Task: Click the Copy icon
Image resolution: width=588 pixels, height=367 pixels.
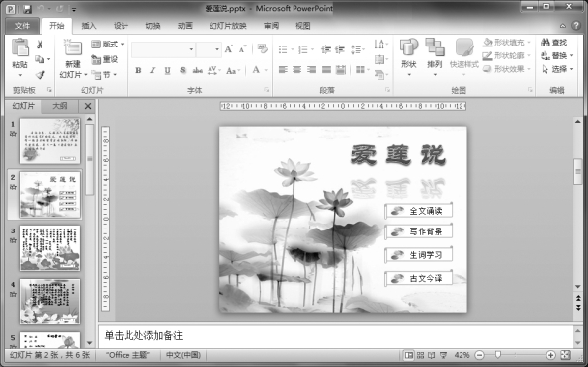Action: point(40,59)
